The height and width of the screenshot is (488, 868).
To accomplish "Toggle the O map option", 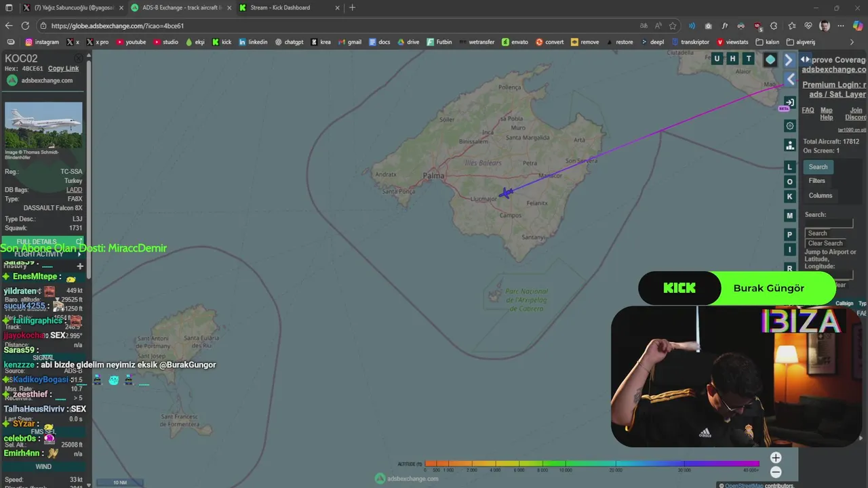I will [x=789, y=182].
